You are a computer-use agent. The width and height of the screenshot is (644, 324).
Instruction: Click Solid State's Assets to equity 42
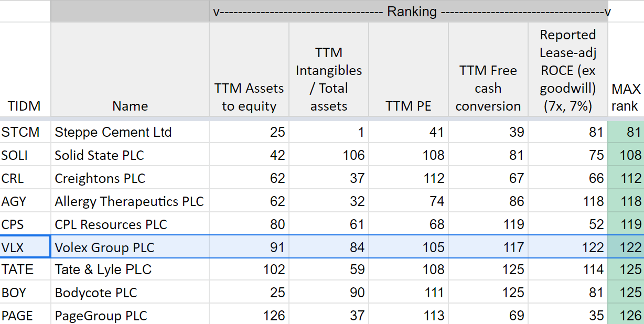(x=249, y=155)
